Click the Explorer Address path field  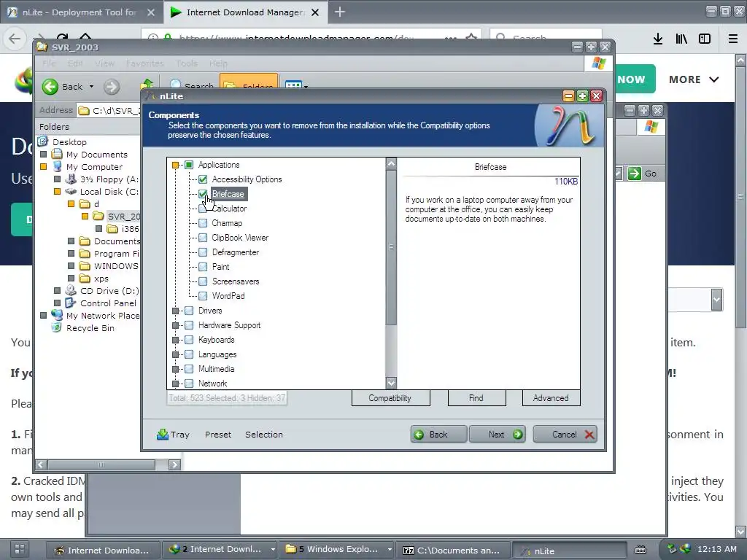pos(109,111)
